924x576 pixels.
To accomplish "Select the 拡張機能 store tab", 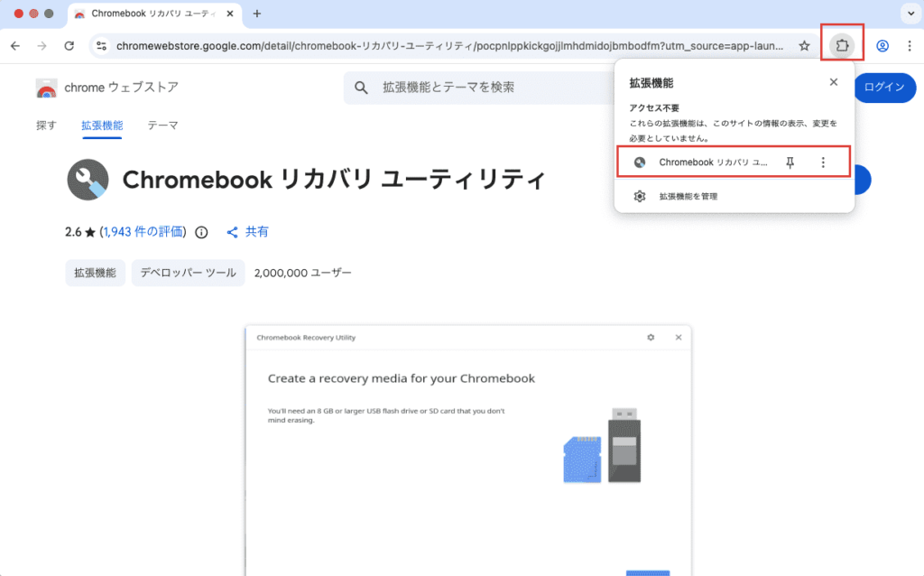I will [103, 125].
